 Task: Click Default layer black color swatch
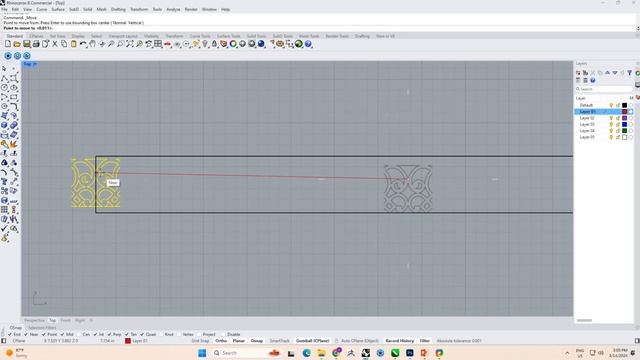[x=624, y=105]
